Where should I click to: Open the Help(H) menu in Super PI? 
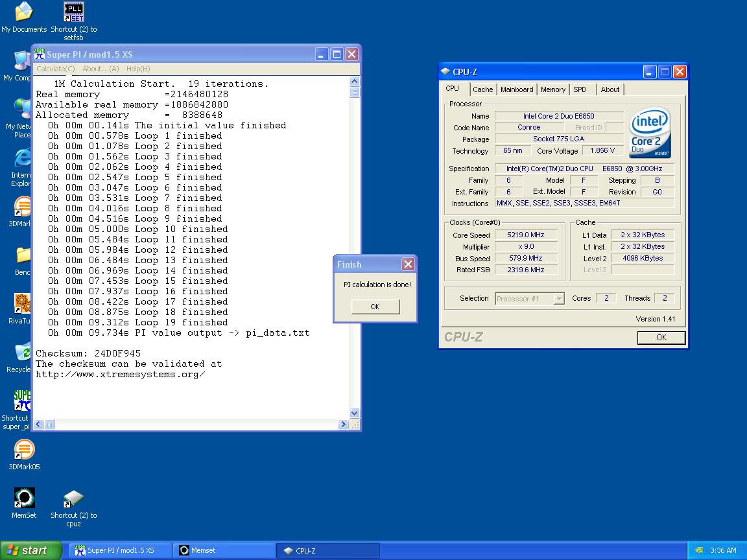(x=138, y=69)
